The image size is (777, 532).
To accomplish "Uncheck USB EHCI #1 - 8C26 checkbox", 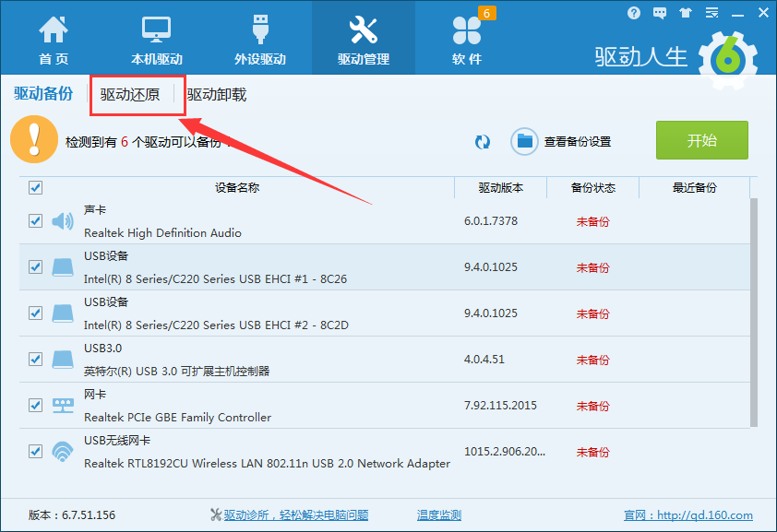I will coord(36,266).
